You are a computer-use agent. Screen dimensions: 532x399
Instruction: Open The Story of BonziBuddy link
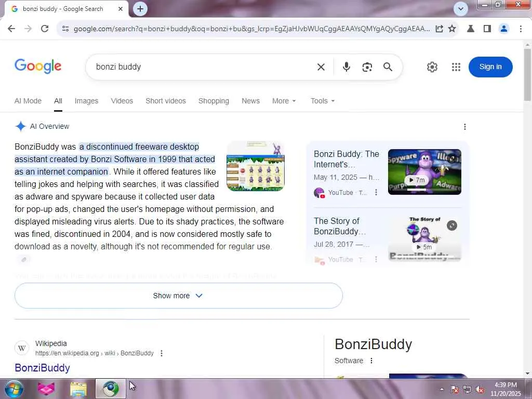(340, 226)
